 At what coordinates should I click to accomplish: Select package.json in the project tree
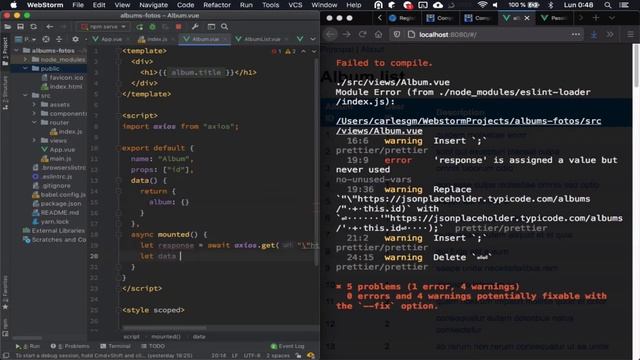57,203
